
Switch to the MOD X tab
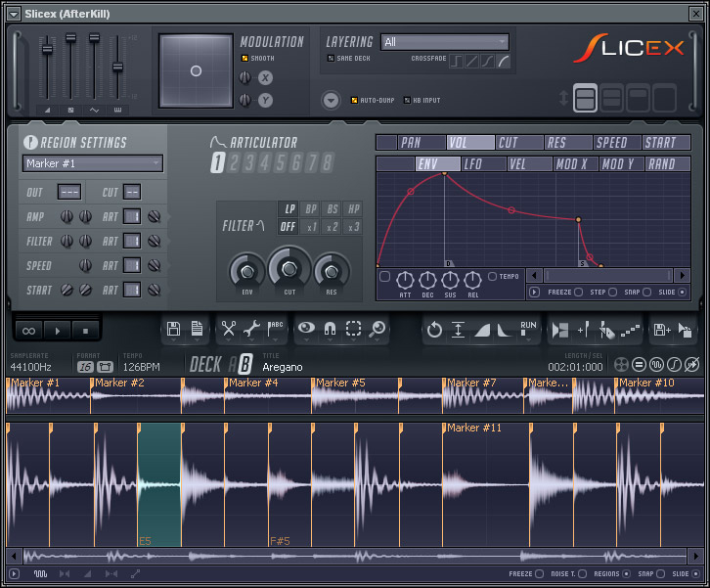575,164
